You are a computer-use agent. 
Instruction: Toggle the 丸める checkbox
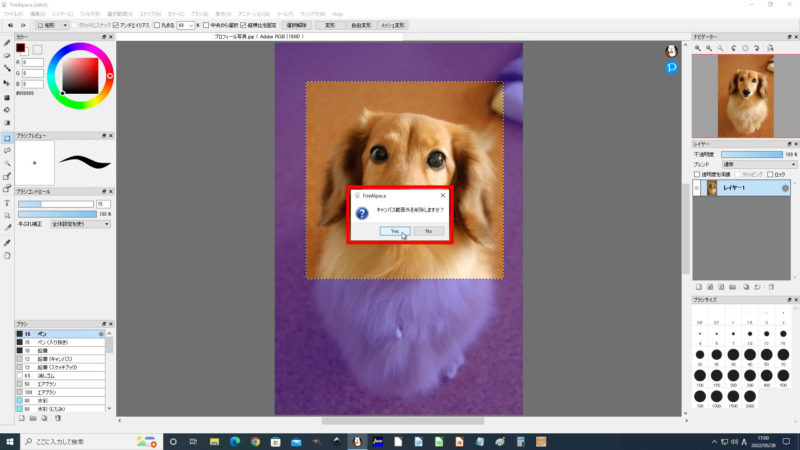[157, 25]
